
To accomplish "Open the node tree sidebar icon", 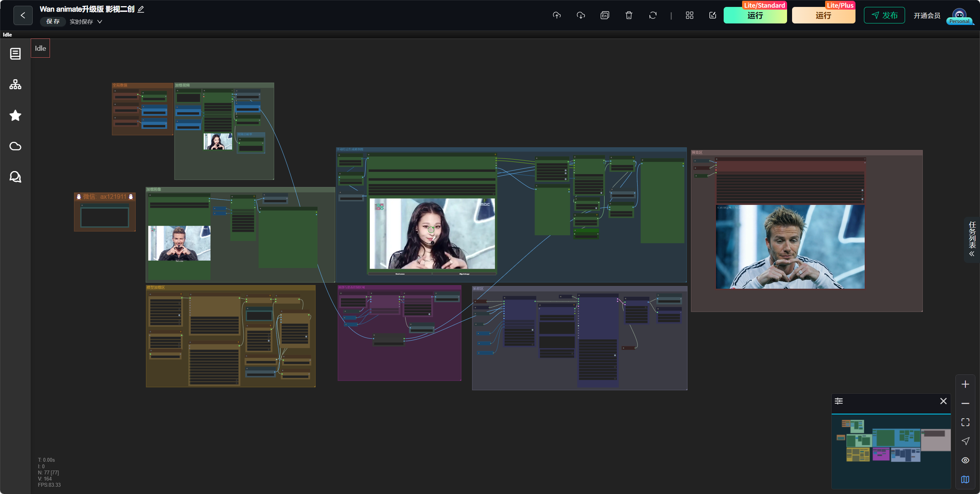I will click(x=15, y=84).
